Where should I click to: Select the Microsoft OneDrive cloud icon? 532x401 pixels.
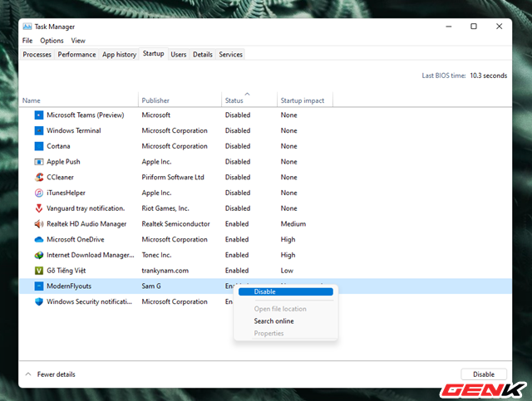coord(39,239)
